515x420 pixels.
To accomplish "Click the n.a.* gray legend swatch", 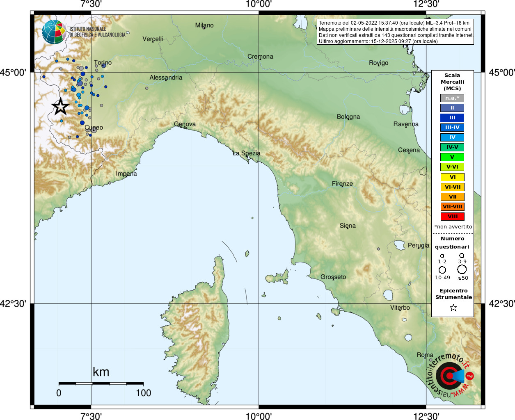I will 452,98.
